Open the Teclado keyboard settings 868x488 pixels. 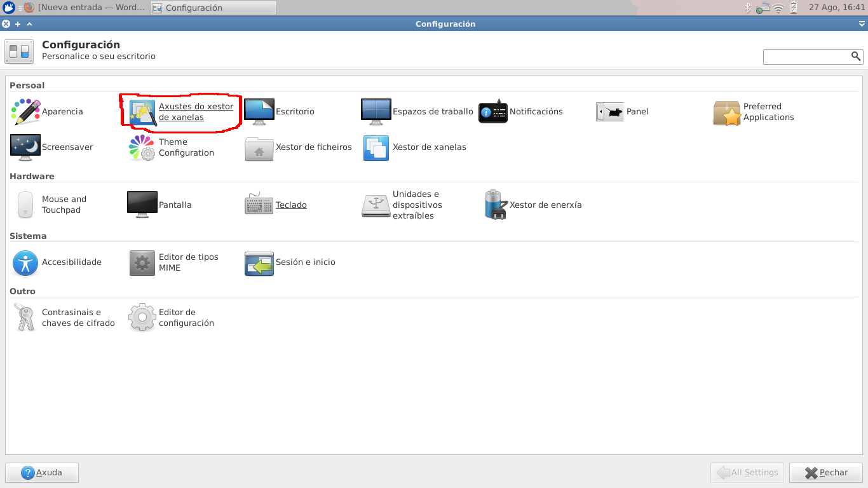click(276, 205)
